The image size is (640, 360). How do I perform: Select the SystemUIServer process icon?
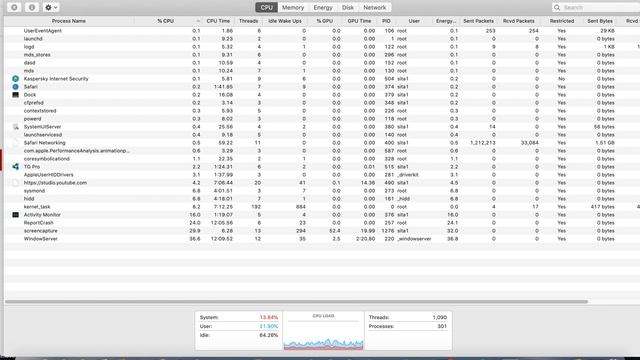click(16, 127)
